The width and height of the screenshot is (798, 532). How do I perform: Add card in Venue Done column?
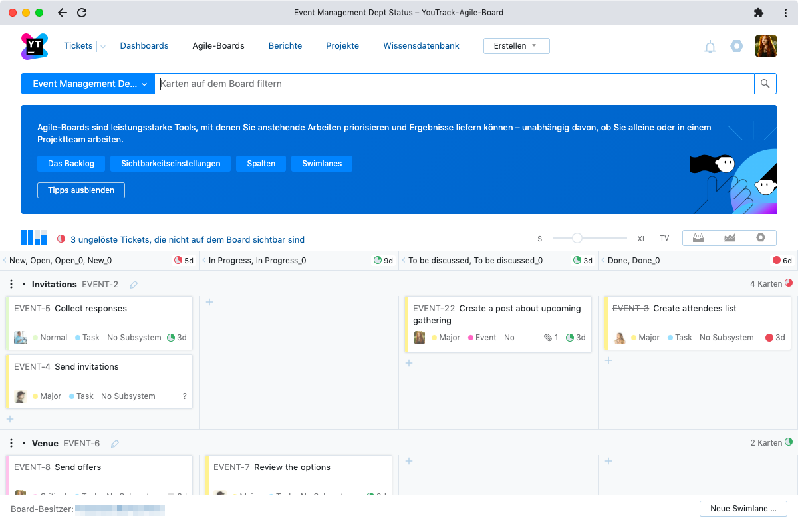pos(608,461)
